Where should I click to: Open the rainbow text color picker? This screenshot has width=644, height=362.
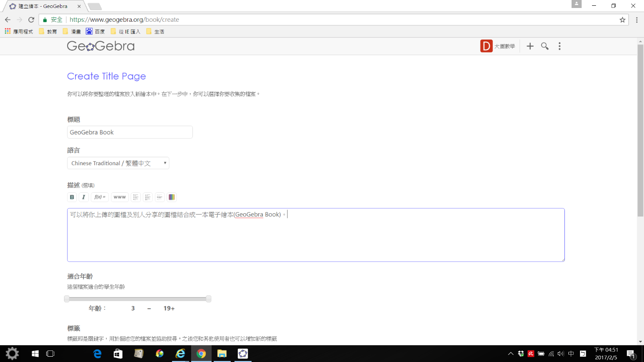tap(172, 197)
